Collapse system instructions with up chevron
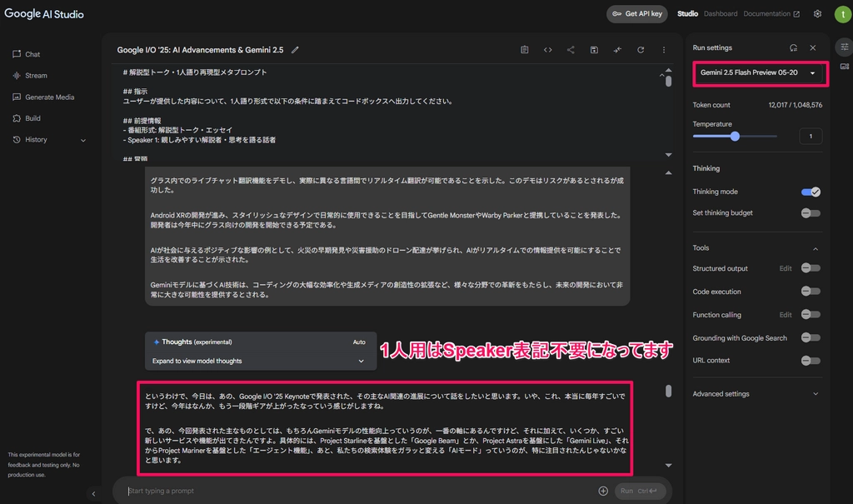The width and height of the screenshot is (853, 504). tap(662, 75)
